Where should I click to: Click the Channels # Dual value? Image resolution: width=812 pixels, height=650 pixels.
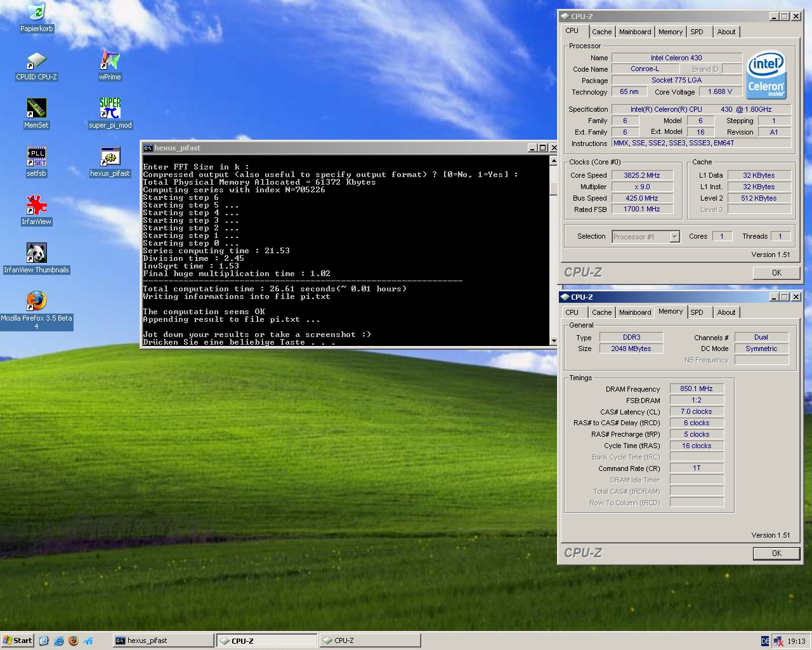(x=761, y=337)
